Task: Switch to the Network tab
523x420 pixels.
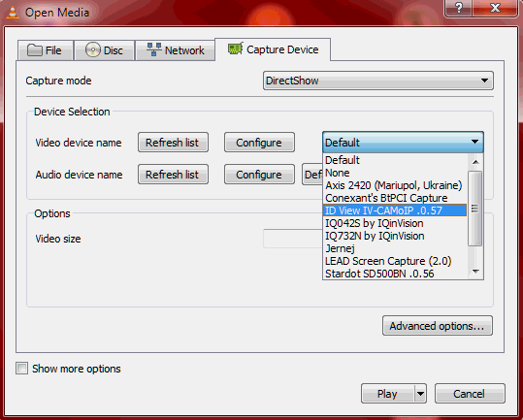Action: 176,50
